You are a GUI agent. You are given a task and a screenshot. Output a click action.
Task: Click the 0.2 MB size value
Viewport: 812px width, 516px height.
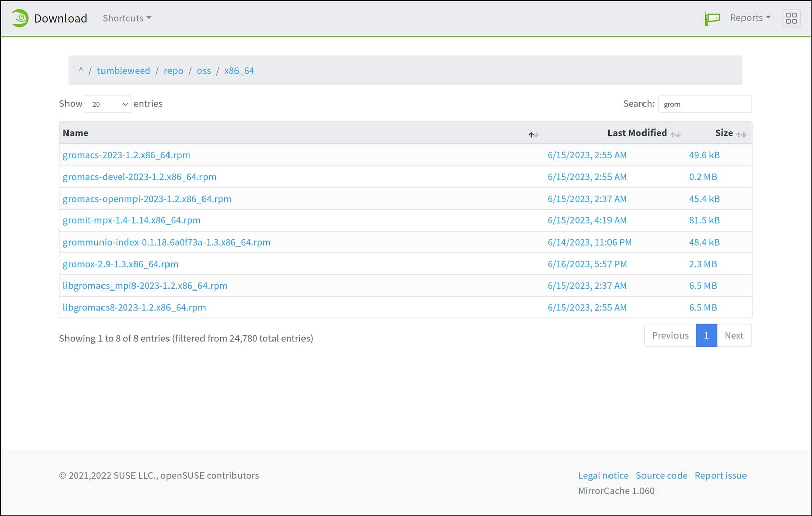pyautogui.click(x=703, y=177)
